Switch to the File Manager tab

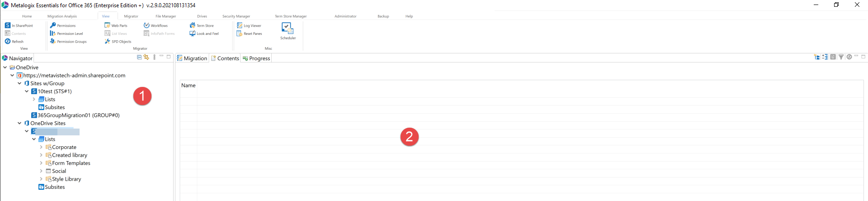[166, 16]
